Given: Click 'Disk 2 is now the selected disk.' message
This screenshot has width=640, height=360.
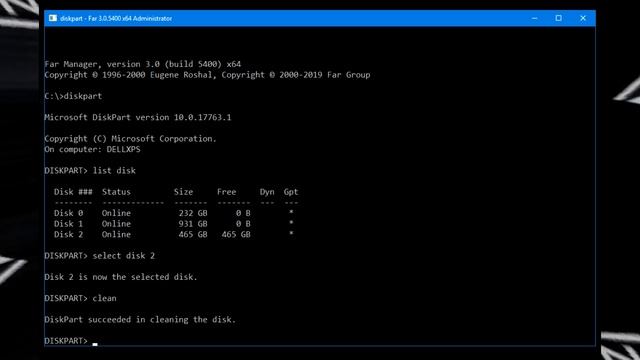Looking at the screenshot, I should (121, 277).
